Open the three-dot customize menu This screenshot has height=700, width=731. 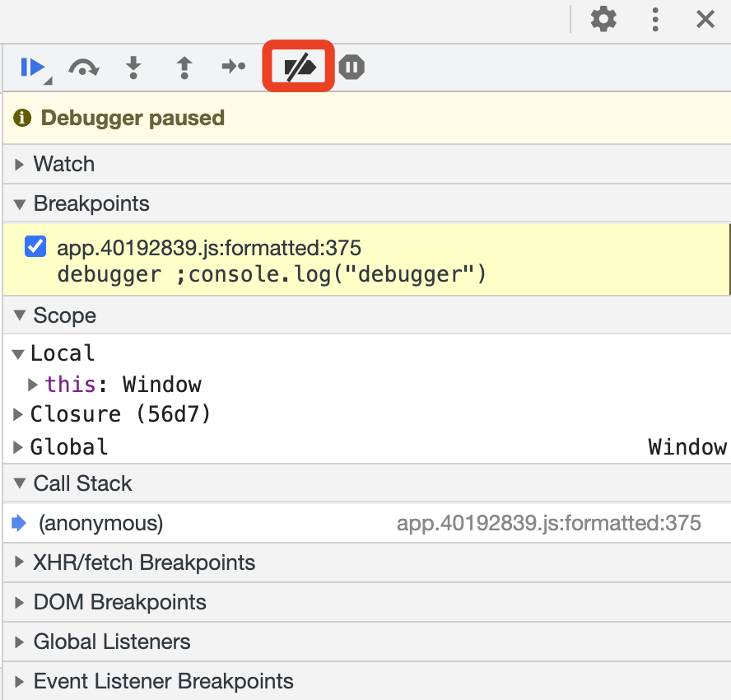[655, 19]
